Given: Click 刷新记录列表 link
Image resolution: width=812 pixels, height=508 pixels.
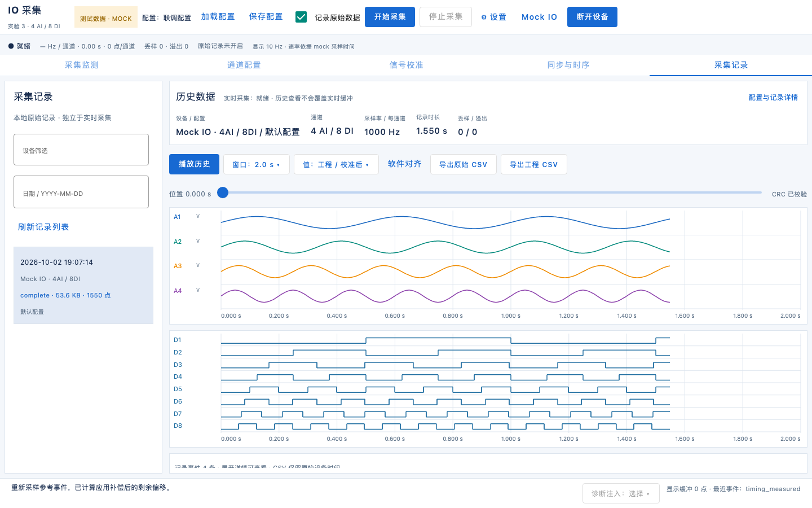Looking at the screenshot, I should pyautogui.click(x=43, y=227).
